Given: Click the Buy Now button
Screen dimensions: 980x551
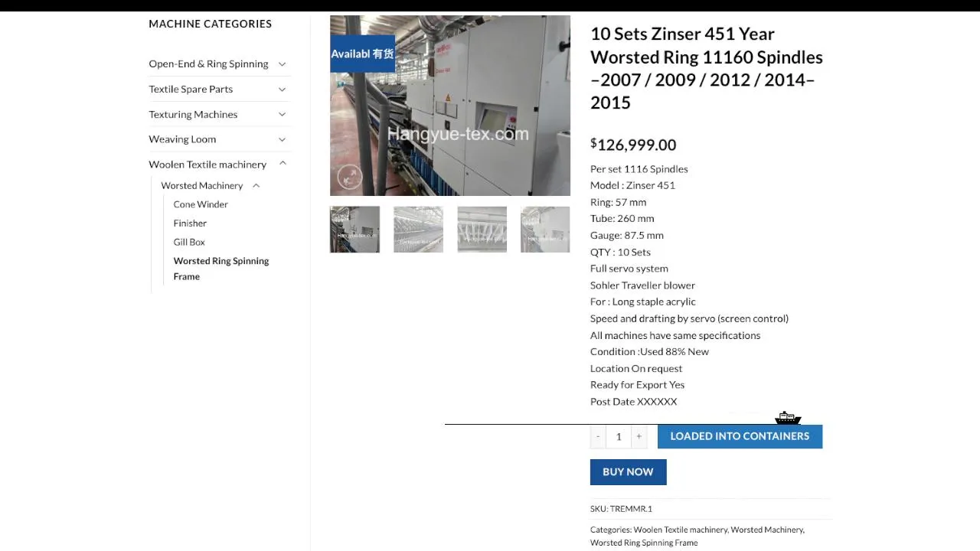Looking at the screenshot, I should pos(628,472).
